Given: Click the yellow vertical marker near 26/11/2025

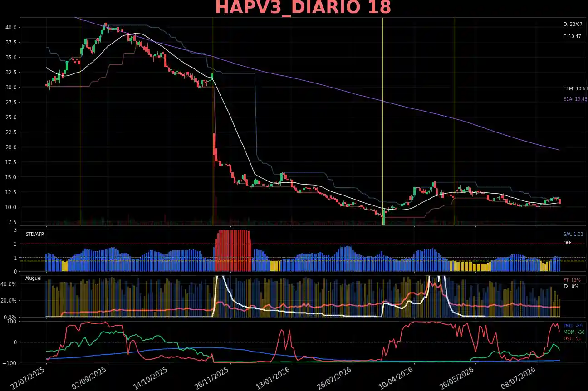Looking at the screenshot, I should click(x=213, y=121).
